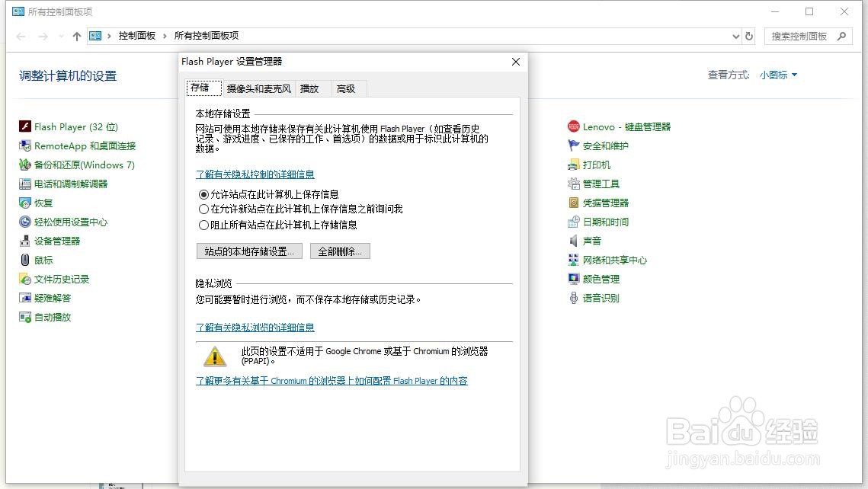
Task: Open Chromium browser Flash Player configuration link
Action: click(x=332, y=381)
